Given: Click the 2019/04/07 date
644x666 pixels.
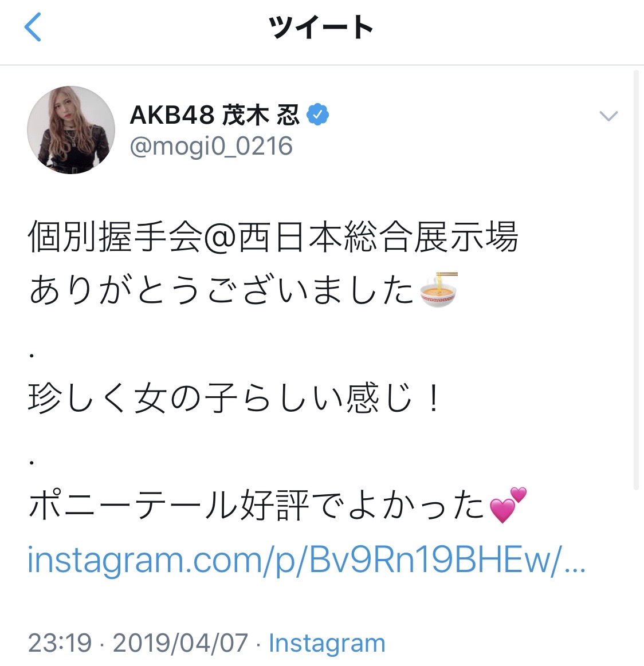Looking at the screenshot, I should click(x=180, y=643).
